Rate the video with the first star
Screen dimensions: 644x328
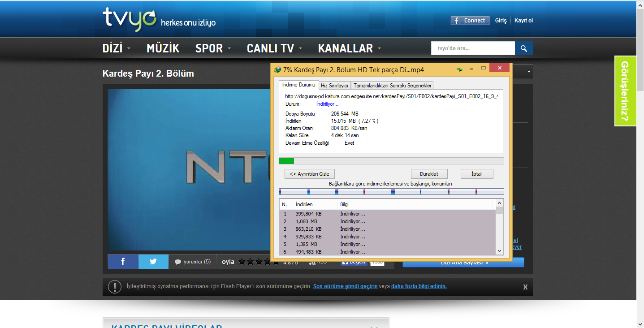242,262
